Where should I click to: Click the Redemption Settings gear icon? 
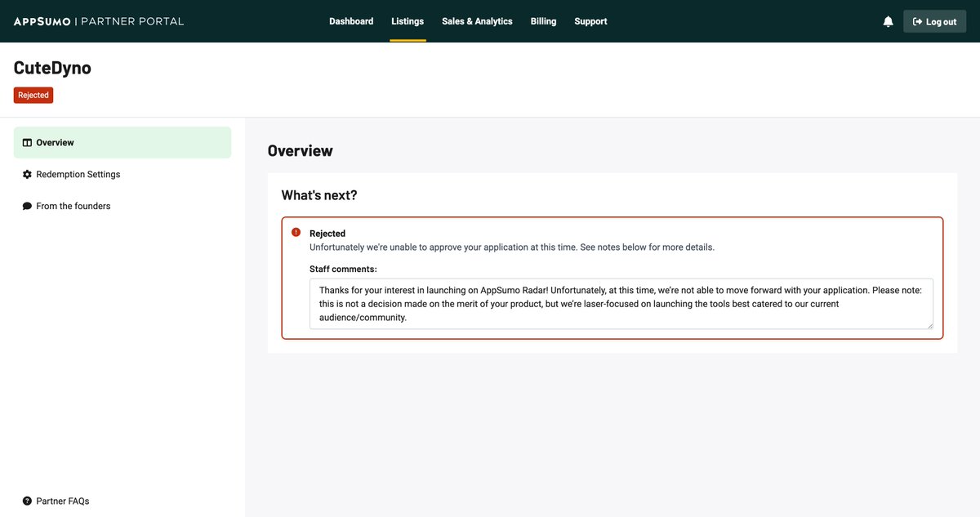click(x=27, y=175)
